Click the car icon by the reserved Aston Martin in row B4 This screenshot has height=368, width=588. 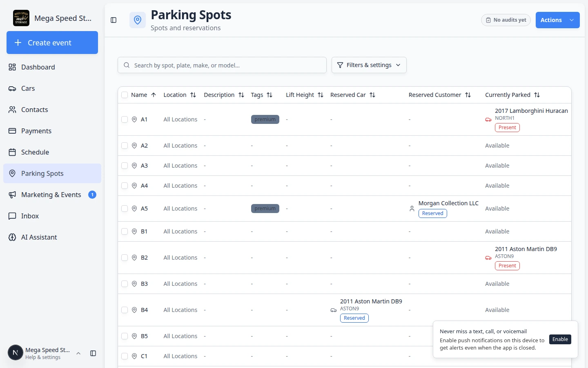pyautogui.click(x=334, y=310)
